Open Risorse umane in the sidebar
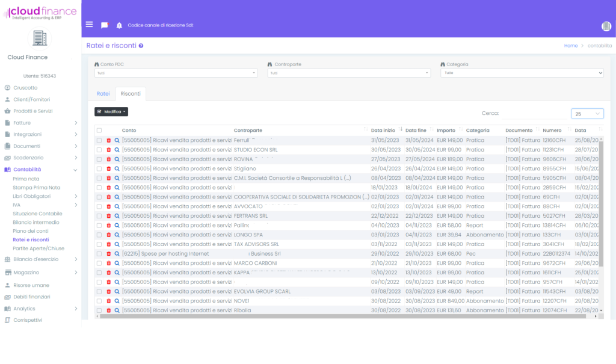 click(31, 285)
